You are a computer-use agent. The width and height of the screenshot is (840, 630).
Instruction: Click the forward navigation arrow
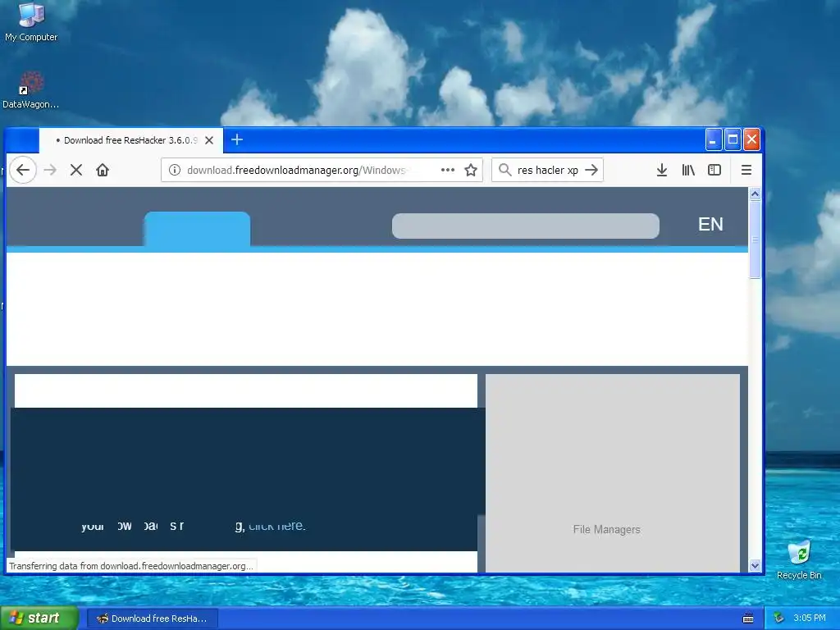click(x=50, y=171)
